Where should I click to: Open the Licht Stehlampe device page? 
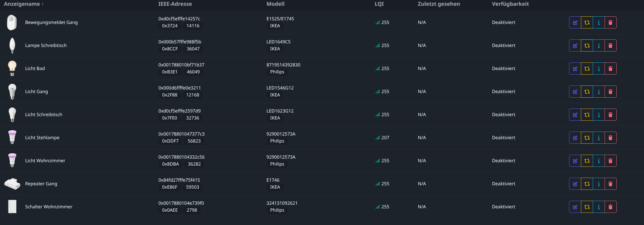click(x=42, y=138)
